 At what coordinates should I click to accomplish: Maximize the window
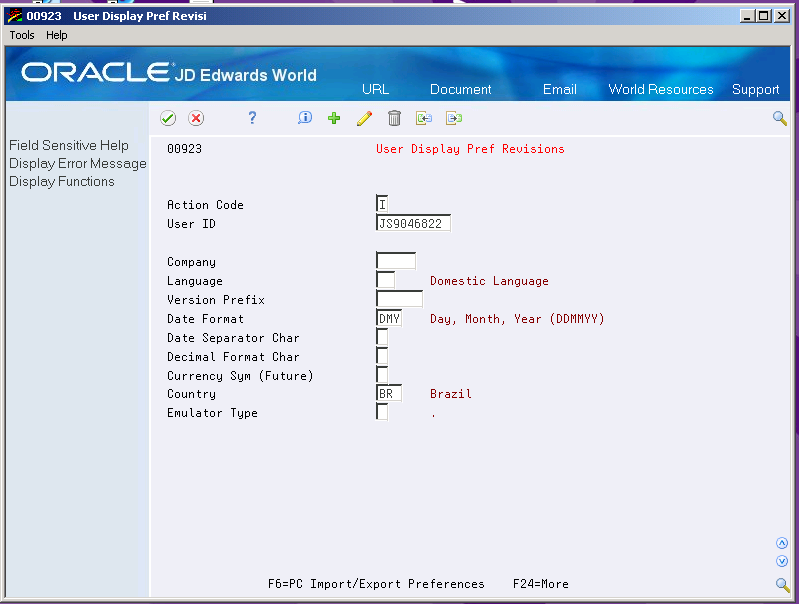(764, 16)
